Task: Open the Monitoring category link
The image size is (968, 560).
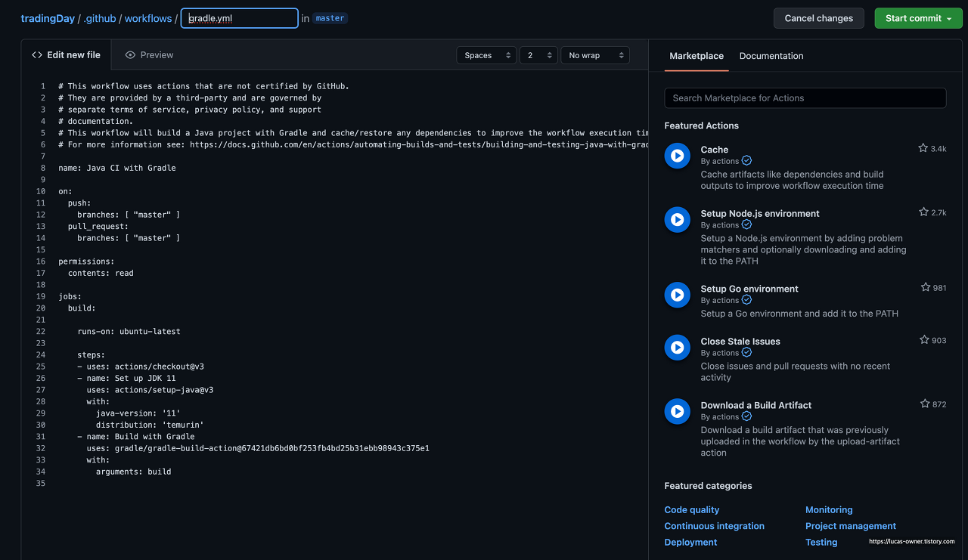Action: [x=829, y=510]
